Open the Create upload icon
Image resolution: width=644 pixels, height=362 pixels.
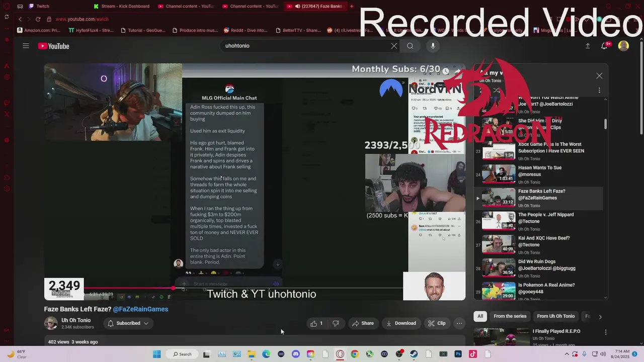click(588, 46)
